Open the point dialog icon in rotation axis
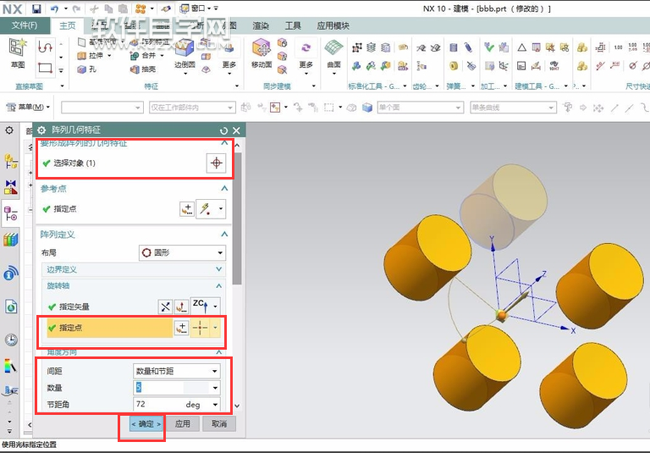Screen dimensions: 650x453 (x=182, y=327)
